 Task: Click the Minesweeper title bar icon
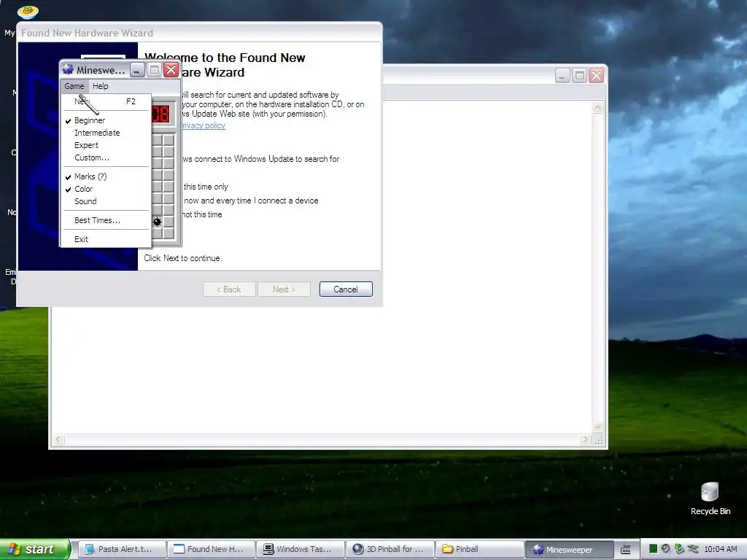[68, 69]
